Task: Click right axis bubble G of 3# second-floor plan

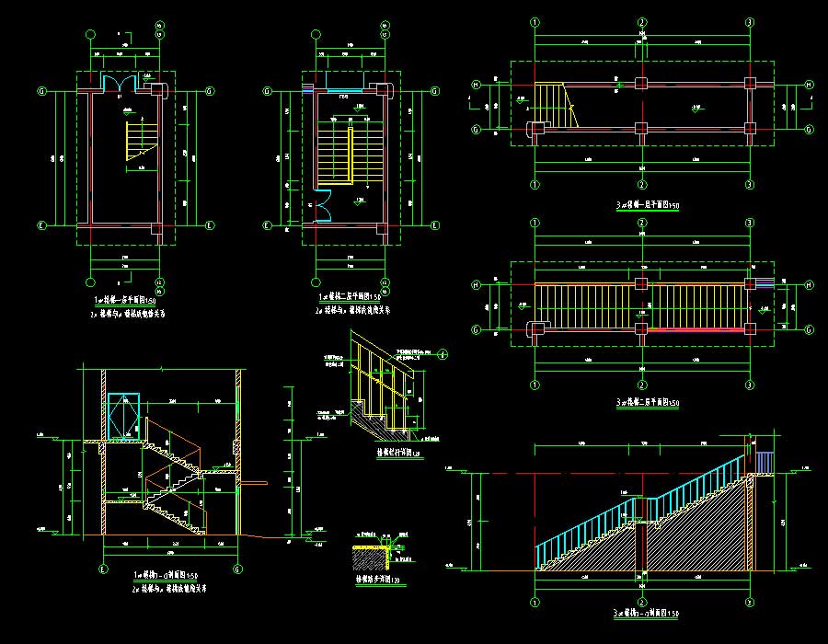Action: pos(809,330)
